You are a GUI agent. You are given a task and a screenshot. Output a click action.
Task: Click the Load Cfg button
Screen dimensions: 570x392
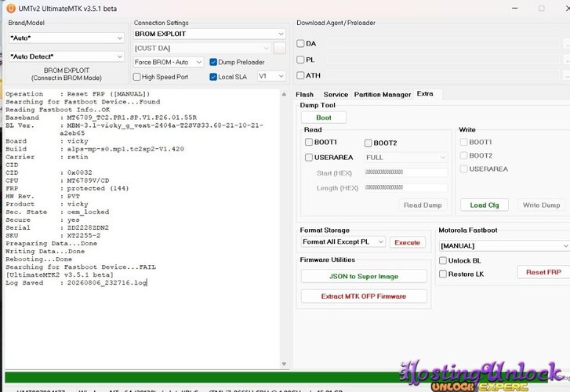point(485,205)
